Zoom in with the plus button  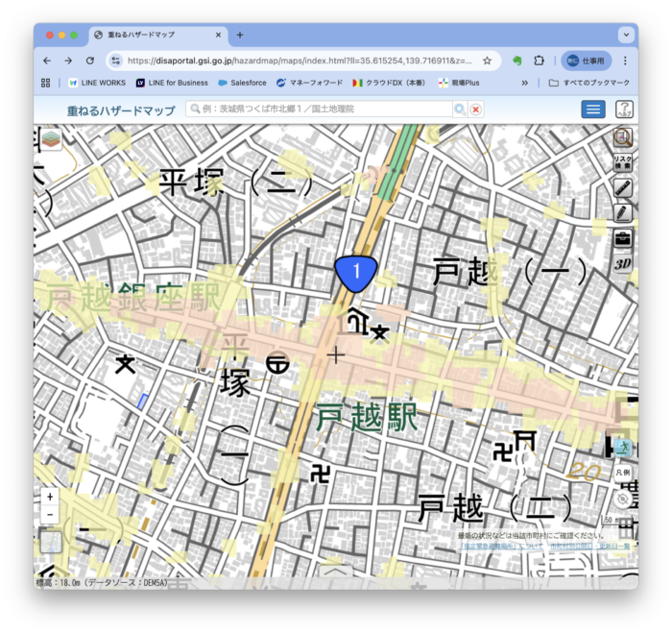click(50, 497)
